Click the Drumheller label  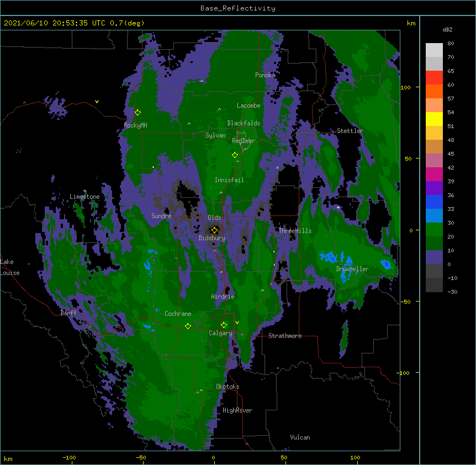tap(352, 269)
